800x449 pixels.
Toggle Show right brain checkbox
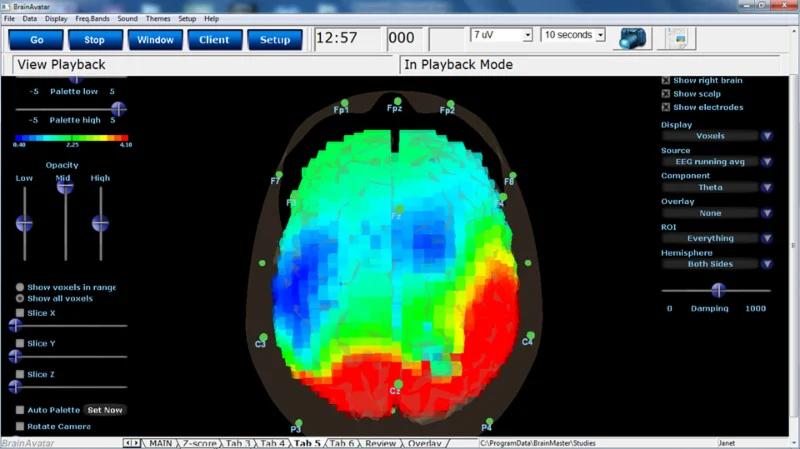pyautogui.click(x=665, y=80)
